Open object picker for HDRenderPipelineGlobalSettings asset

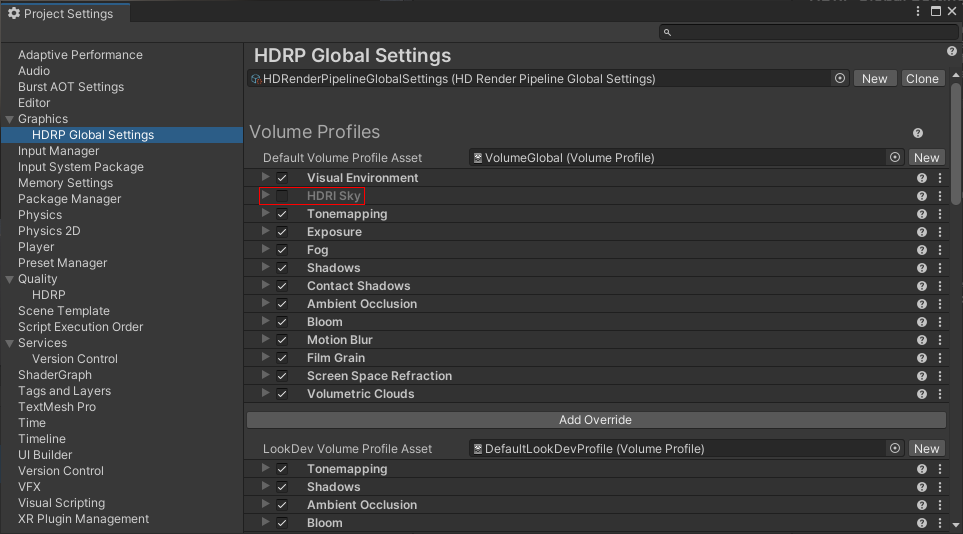coord(840,79)
